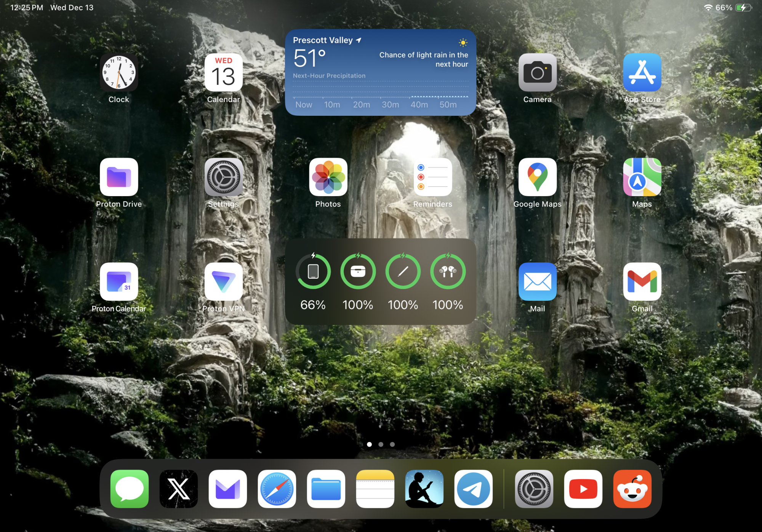This screenshot has height=532, width=762.
Task: Open Kindle app in the dock
Action: click(x=424, y=489)
